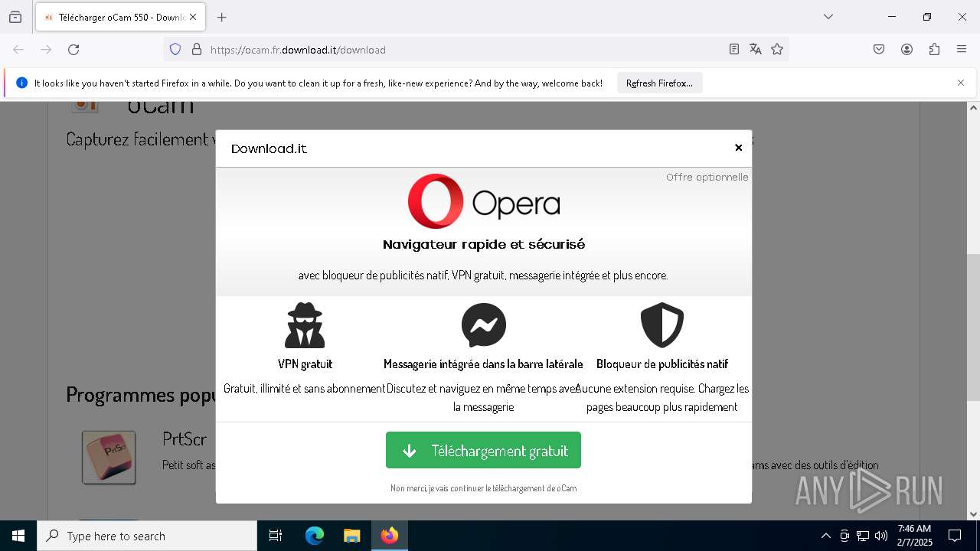Open Task View on taskbar

click(x=276, y=536)
